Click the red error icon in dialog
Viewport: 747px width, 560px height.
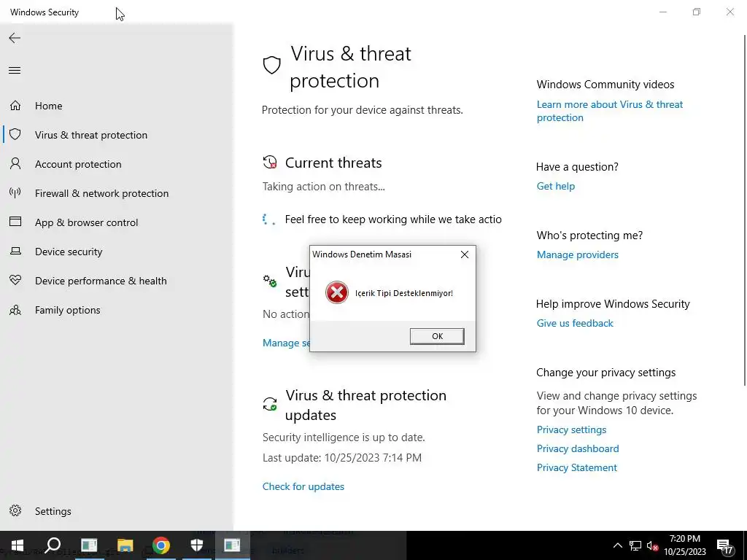click(337, 292)
